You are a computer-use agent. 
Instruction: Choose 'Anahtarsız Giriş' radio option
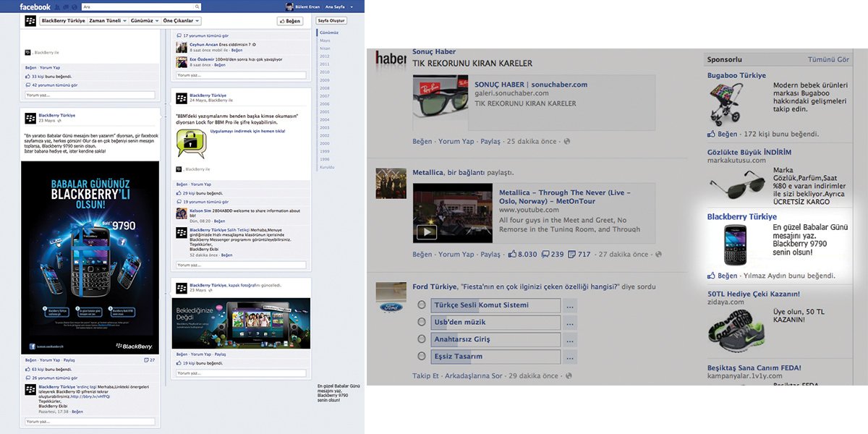coord(422,339)
